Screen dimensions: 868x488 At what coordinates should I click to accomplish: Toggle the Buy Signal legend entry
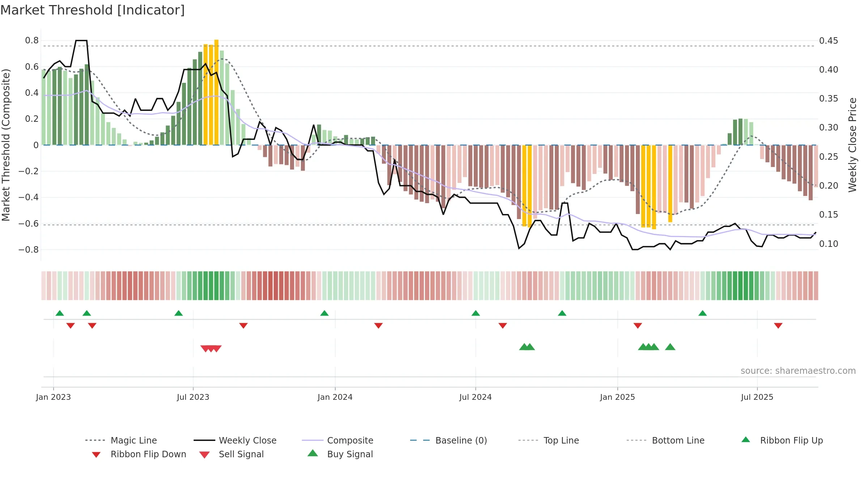coord(340,454)
